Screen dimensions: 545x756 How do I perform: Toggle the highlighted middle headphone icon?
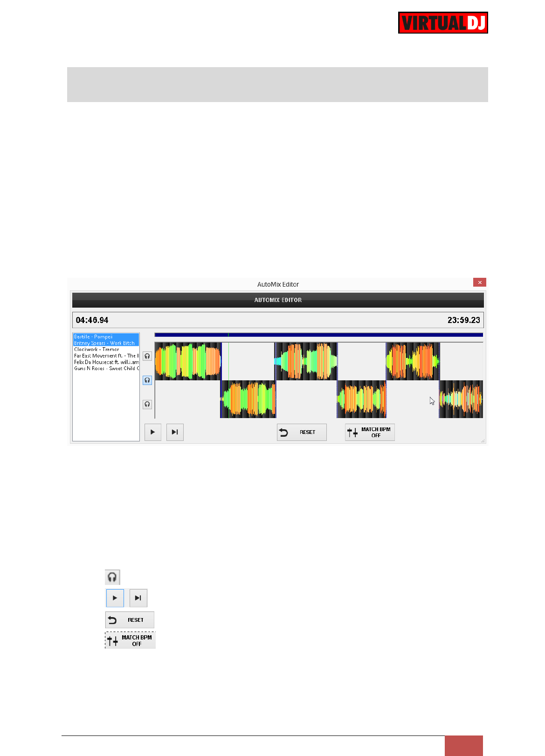click(x=147, y=380)
